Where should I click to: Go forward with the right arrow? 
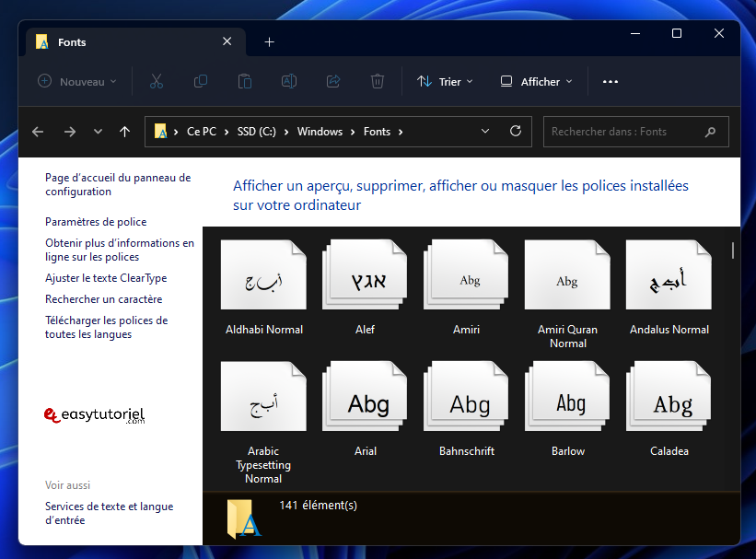point(70,132)
